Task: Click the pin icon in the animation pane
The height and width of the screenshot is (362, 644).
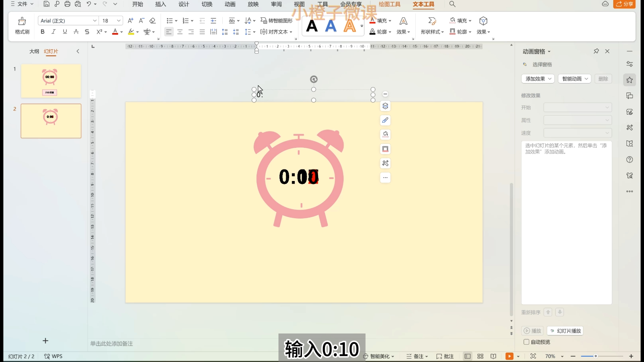Action: 596,51
